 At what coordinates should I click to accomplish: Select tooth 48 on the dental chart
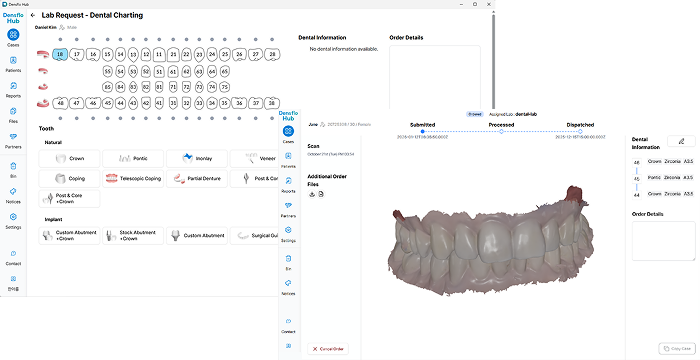pyautogui.click(x=60, y=103)
